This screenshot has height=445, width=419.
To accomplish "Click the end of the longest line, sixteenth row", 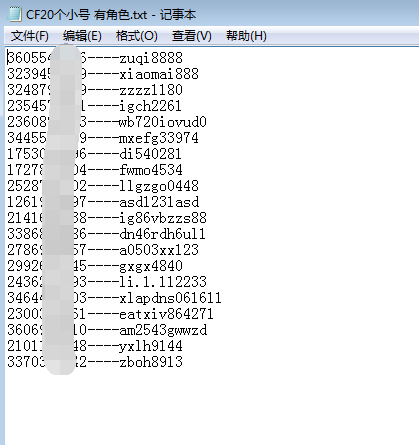I will coord(222,298).
